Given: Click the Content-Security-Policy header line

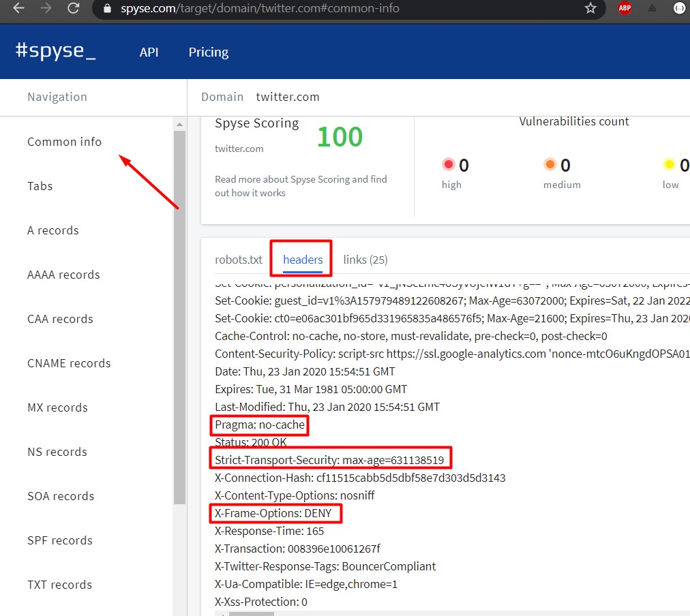Looking at the screenshot, I should 452,354.
